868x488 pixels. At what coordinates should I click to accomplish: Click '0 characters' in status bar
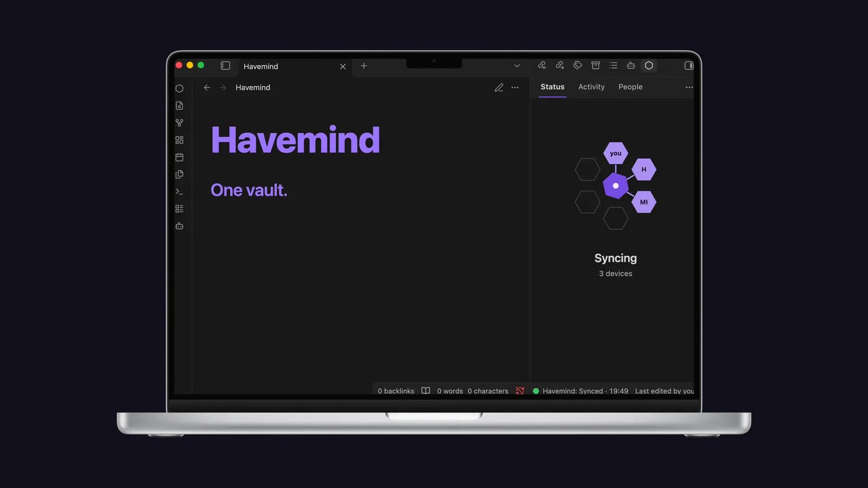click(488, 391)
